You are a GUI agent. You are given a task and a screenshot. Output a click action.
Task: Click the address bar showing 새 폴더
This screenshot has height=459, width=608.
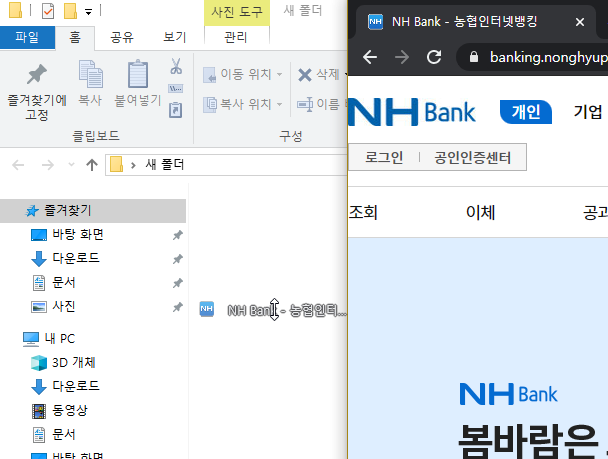click(226, 165)
